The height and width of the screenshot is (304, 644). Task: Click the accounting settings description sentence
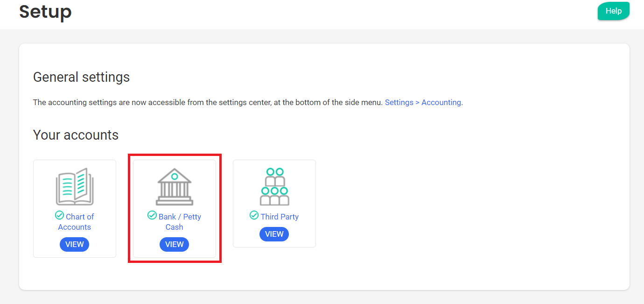(x=208, y=102)
